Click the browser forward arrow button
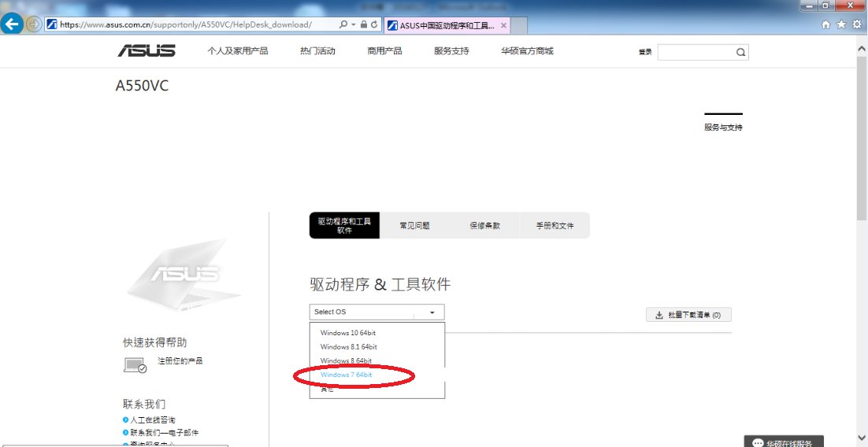 pyautogui.click(x=34, y=24)
